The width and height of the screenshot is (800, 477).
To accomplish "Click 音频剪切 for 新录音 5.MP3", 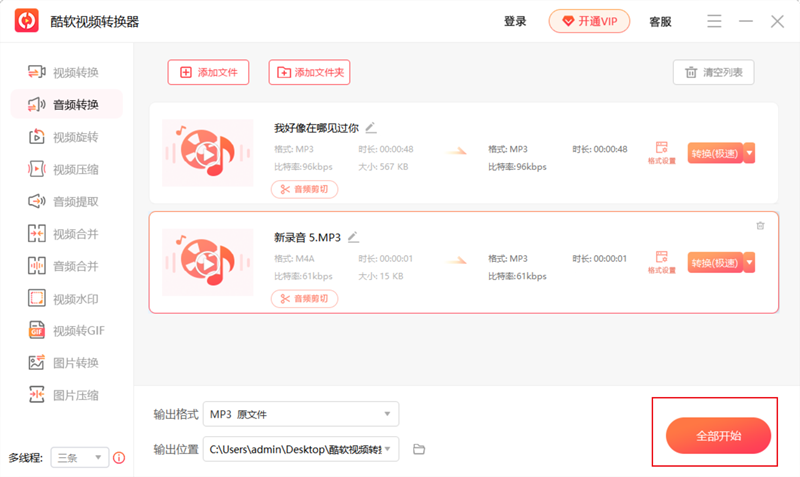I will (305, 299).
